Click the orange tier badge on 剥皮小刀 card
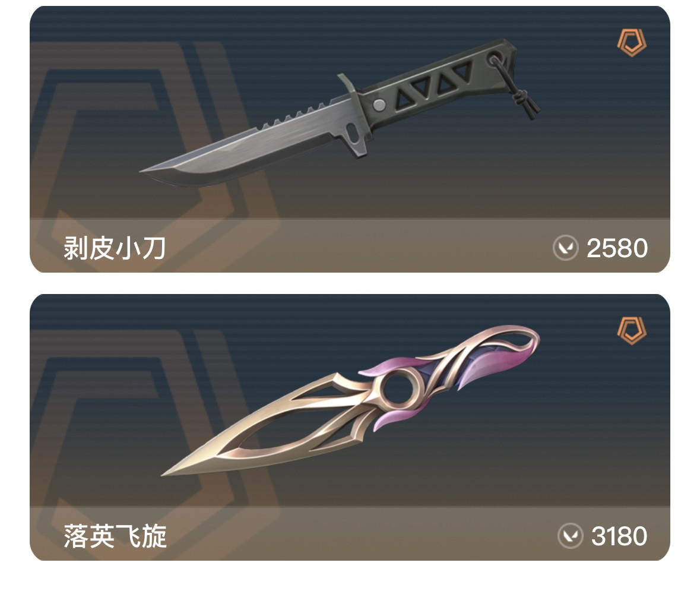700x591 pixels. [x=632, y=42]
